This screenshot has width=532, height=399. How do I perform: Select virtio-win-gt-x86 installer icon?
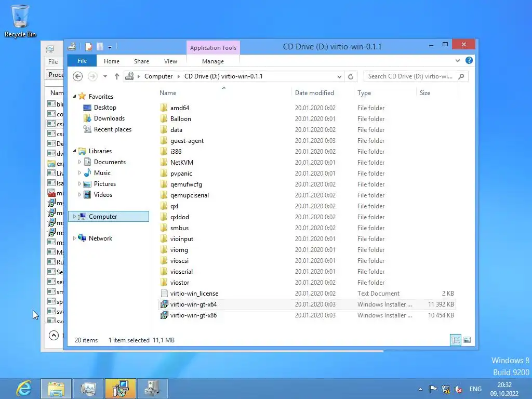click(164, 315)
